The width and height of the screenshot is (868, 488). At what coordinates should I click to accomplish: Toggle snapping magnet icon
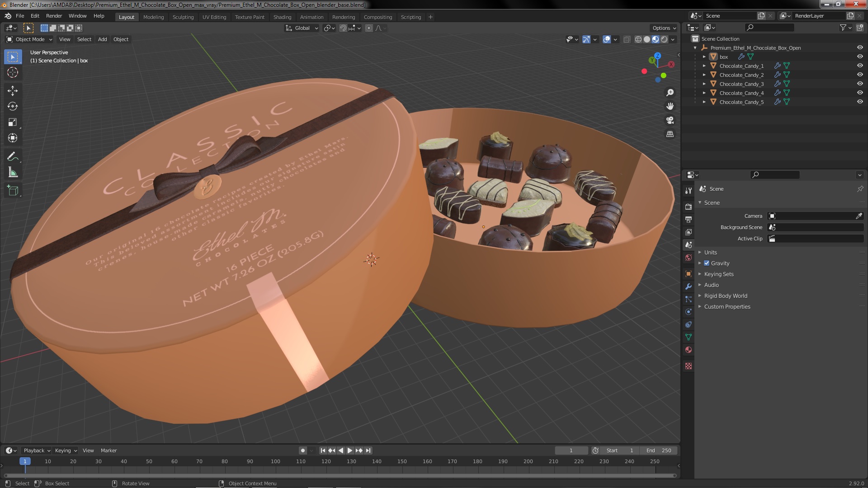pyautogui.click(x=343, y=28)
